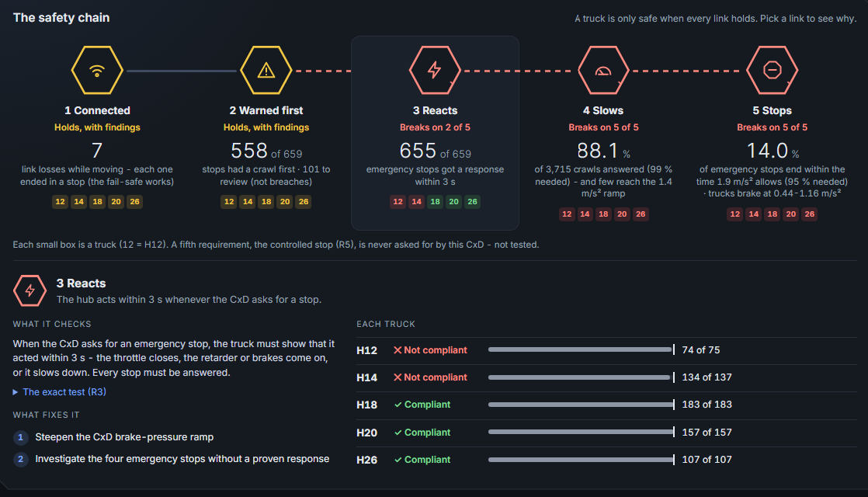Click truck box 12 under 1 Connected
868x497 pixels.
click(61, 201)
